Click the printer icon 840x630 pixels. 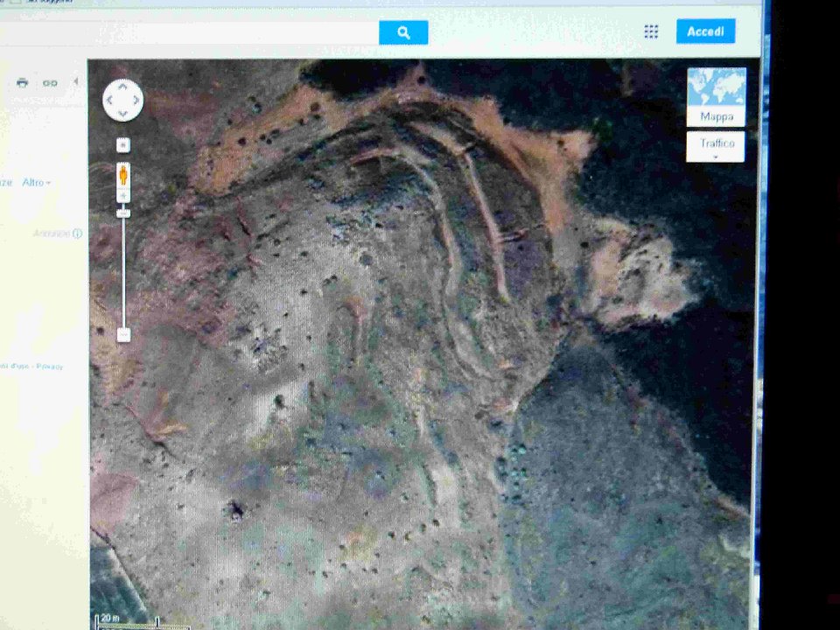(22, 82)
